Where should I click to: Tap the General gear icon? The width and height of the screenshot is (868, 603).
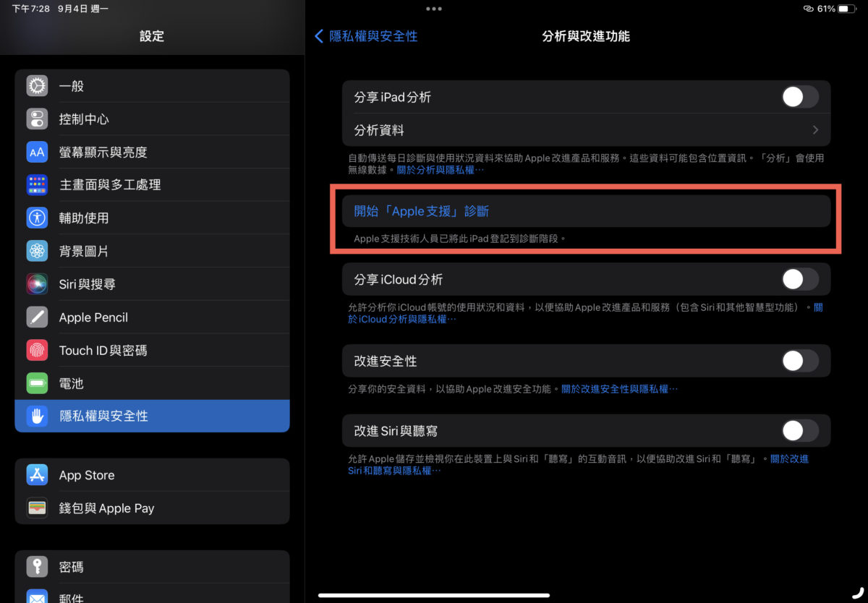(x=37, y=86)
